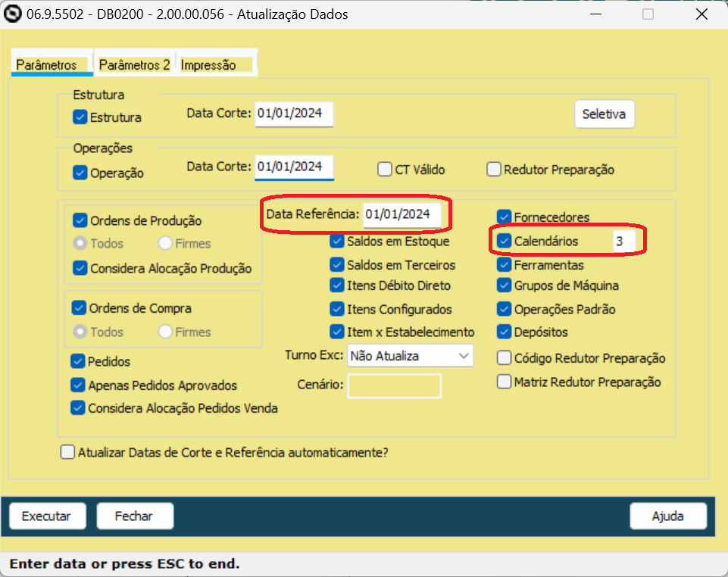
Task: Enable Código Redutor Preparação checkbox
Action: pos(504,358)
